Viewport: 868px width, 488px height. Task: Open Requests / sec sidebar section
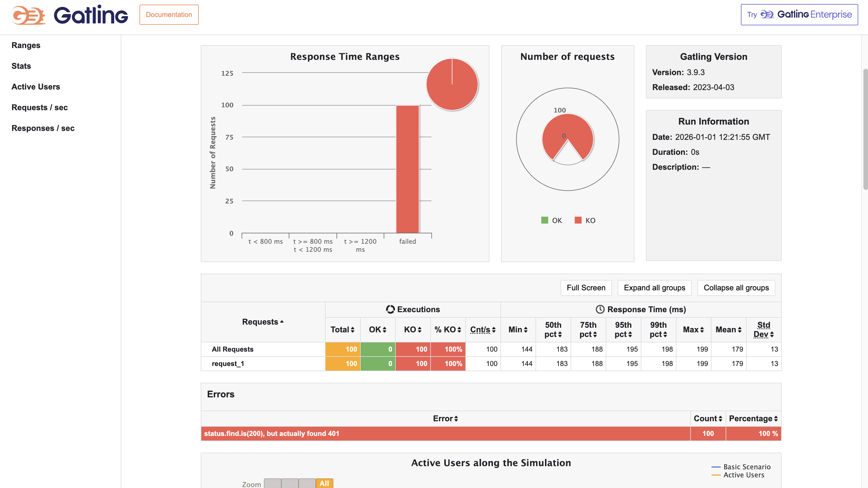point(40,108)
